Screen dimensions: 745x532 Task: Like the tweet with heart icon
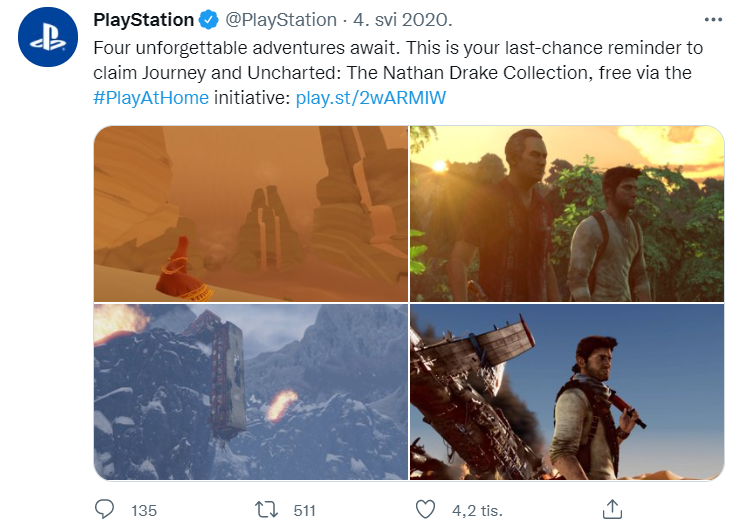pyautogui.click(x=426, y=510)
